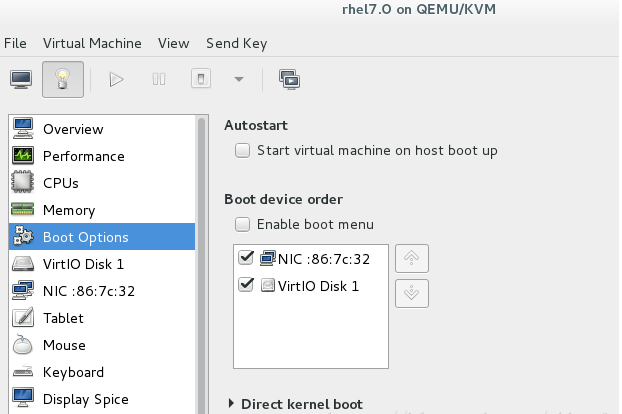
Task: Tick the Enable boot menu checkbox
Action: [x=242, y=224]
